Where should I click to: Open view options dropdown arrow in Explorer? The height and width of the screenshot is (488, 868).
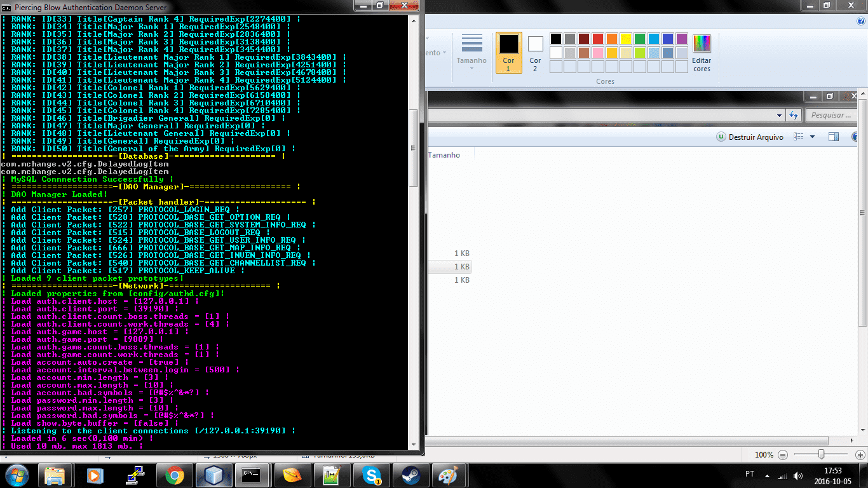(x=812, y=137)
